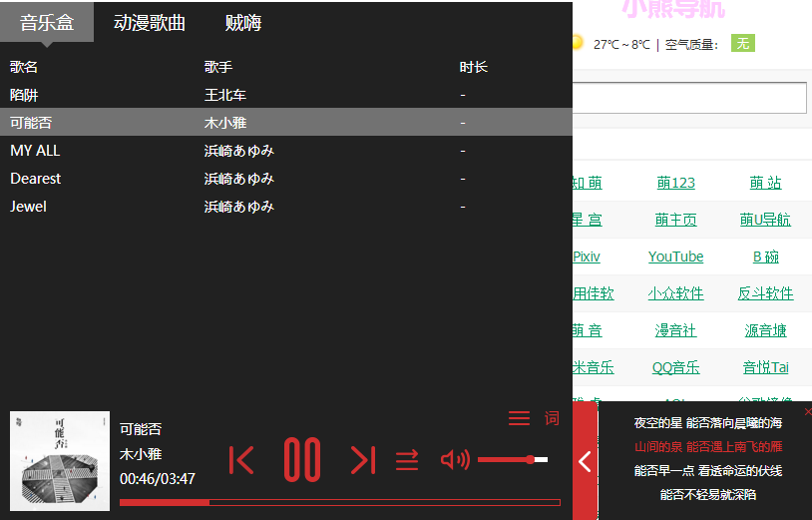Play the song 陷阱 by 王北车

[286, 95]
